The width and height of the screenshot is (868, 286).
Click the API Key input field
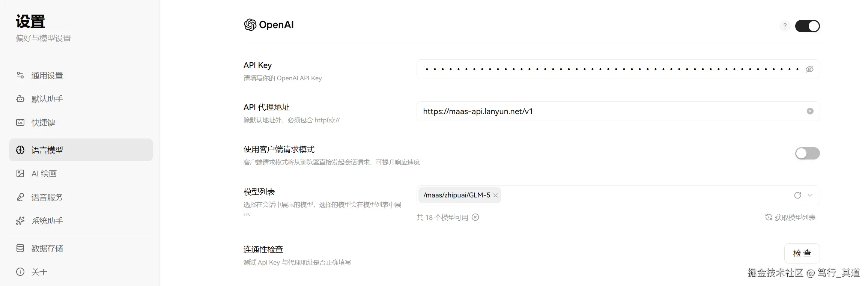coord(618,69)
